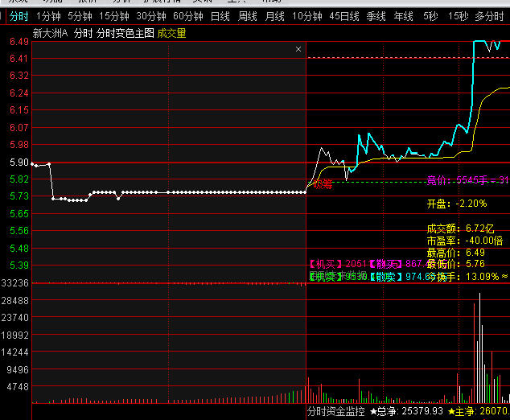The width and height of the screenshot is (510, 420).
Task: Switch to 45日线 period
Action: pos(343,16)
